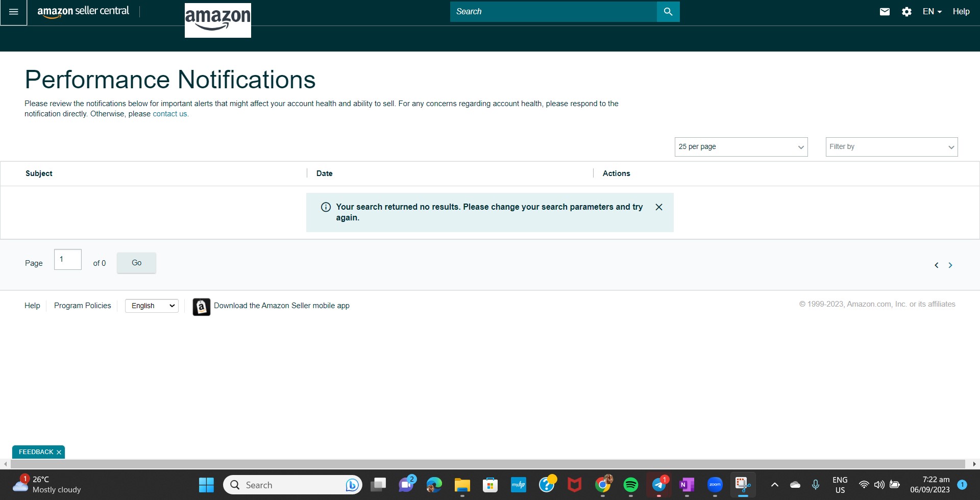Open Google Chrome from taskbar
This screenshot has width=980, height=500.
tap(603, 485)
